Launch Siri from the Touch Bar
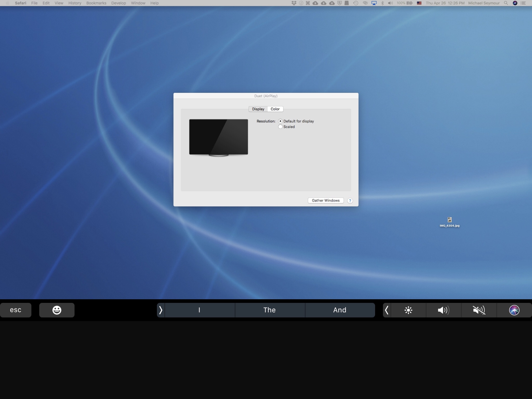Screen dimensions: 532x399 (514, 310)
